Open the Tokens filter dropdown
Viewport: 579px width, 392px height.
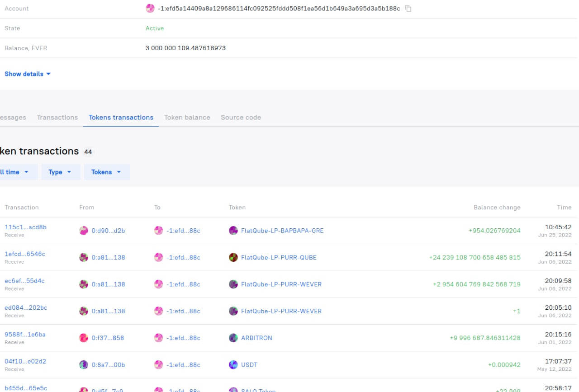[x=106, y=172]
